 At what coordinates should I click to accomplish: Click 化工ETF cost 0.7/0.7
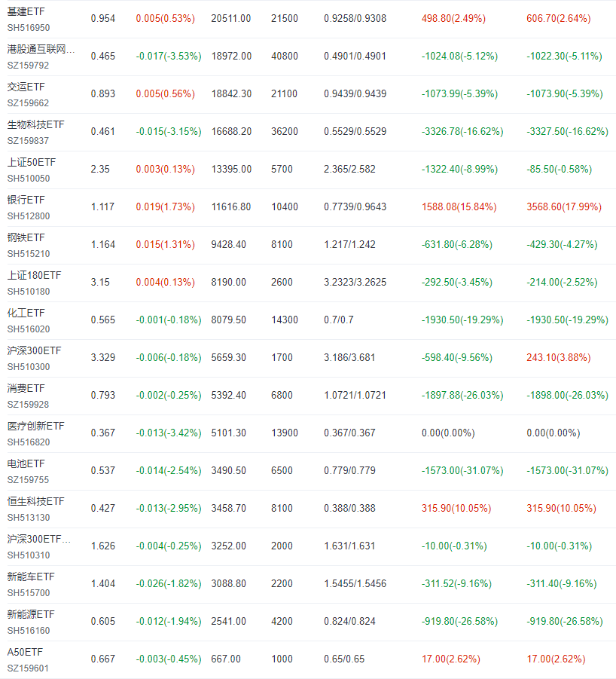tap(339, 320)
